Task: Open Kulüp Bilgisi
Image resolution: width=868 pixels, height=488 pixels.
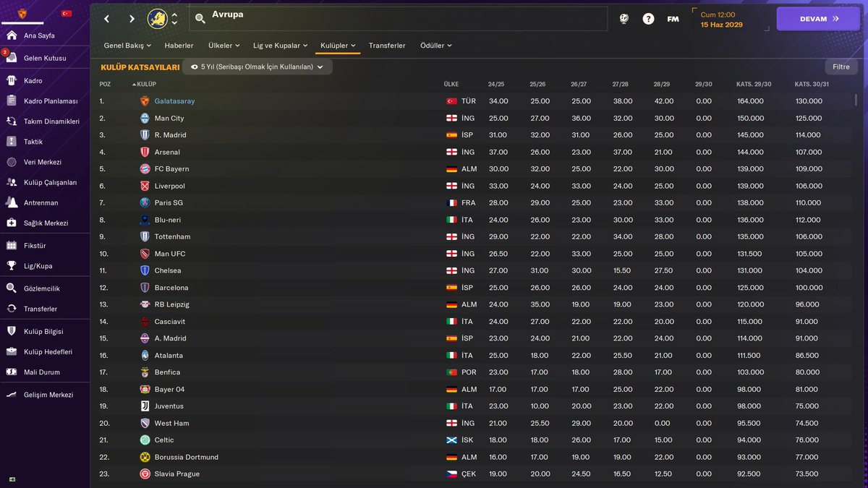Action: pos(45,331)
